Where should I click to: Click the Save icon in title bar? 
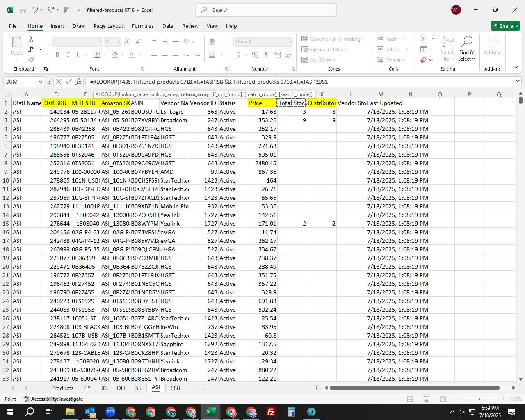click(23, 10)
